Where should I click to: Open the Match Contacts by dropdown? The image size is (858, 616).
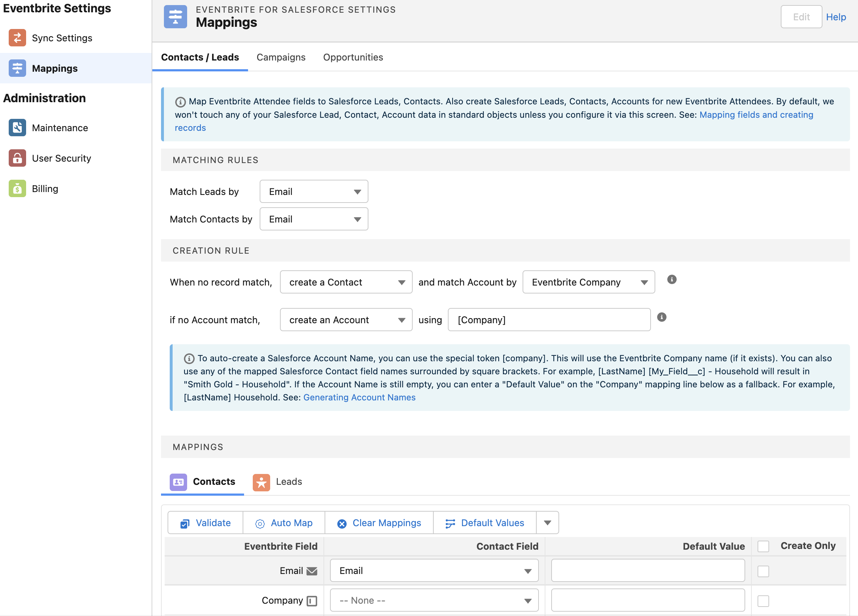(x=314, y=219)
